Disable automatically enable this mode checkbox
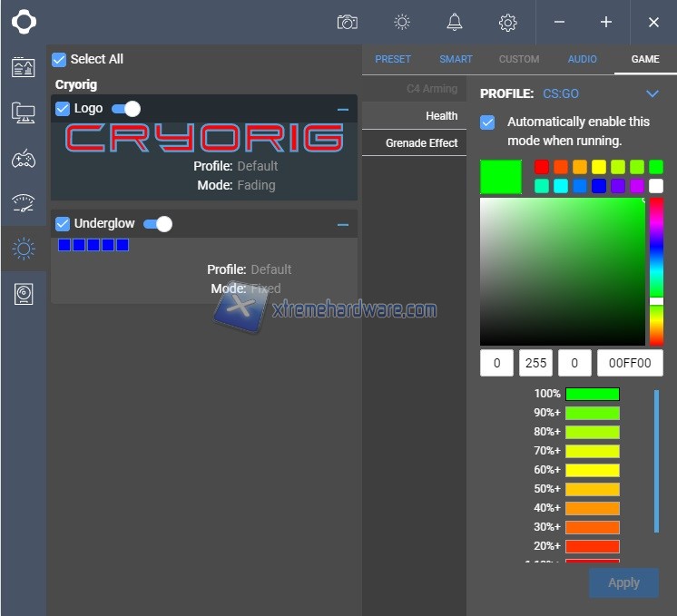The height and width of the screenshot is (616, 677). 487,122
